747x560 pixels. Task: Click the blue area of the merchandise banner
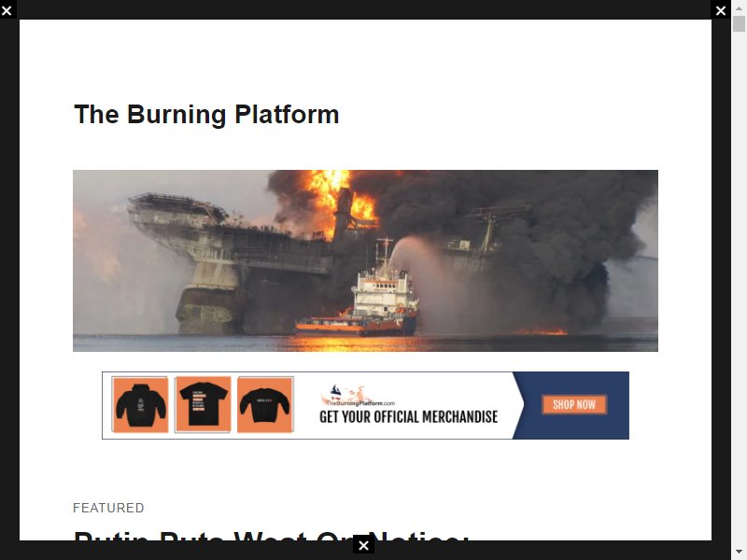click(x=571, y=405)
